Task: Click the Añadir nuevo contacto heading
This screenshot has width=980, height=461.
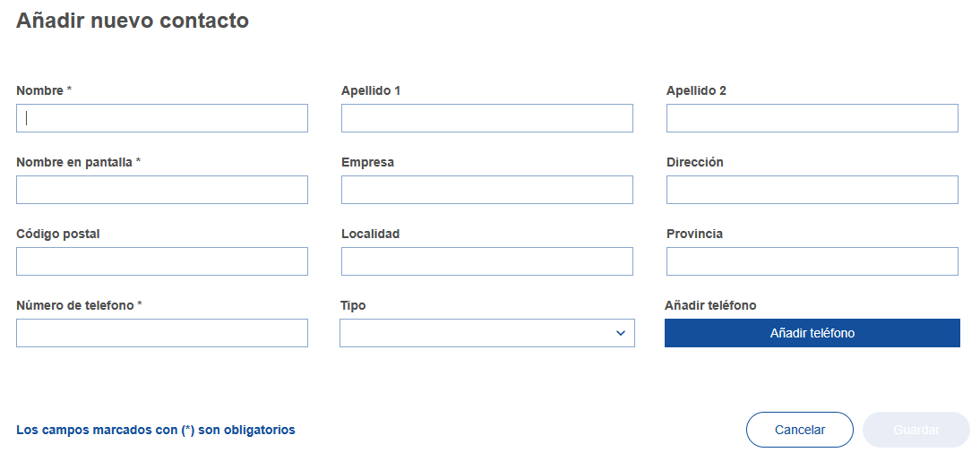Action: [133, 21]
